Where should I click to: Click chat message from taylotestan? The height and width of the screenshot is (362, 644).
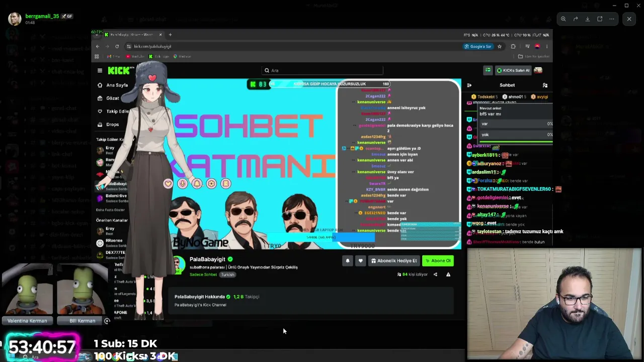(516, 232)
